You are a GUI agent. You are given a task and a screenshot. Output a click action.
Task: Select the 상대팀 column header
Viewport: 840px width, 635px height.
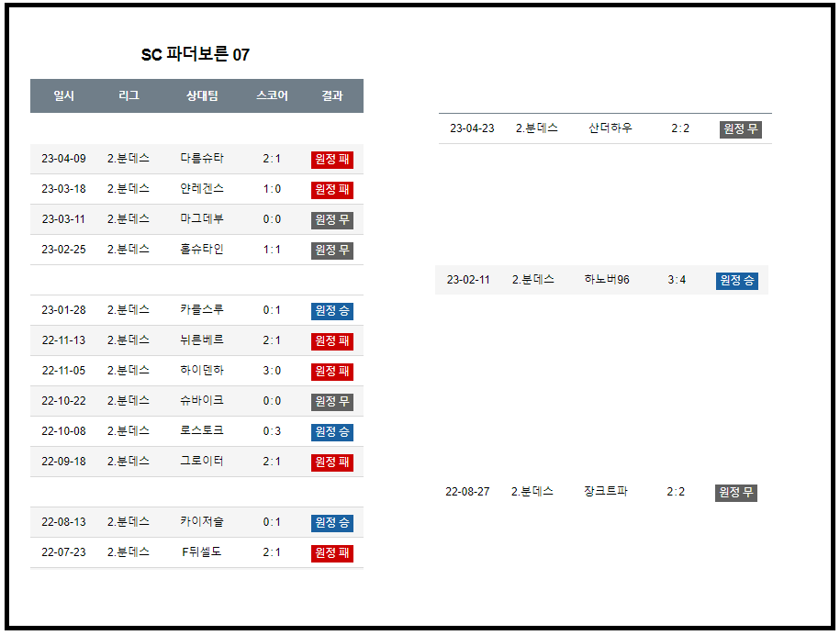click(x=202, y=95)
